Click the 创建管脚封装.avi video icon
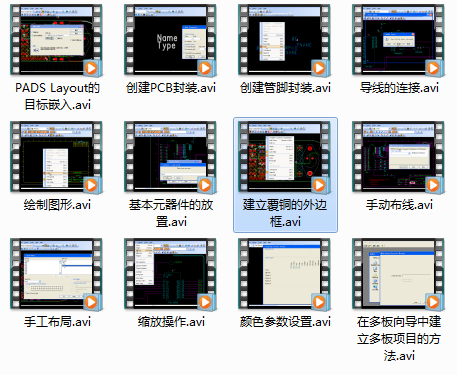The width and height of the screenshot is (457, 375). click(284, 40)
